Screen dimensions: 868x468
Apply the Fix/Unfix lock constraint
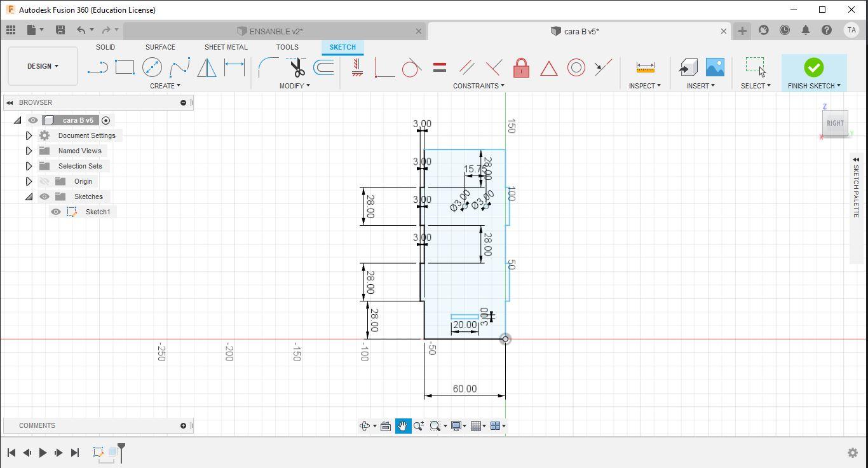(521, 67)
